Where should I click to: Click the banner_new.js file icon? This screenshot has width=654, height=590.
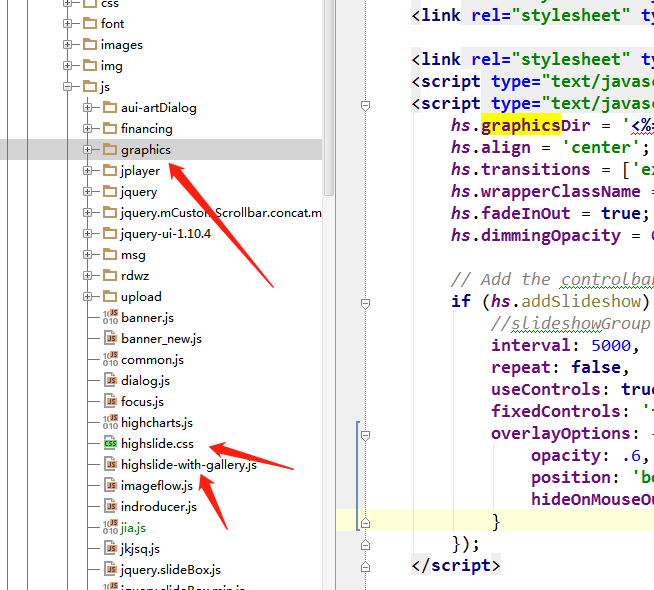pyautogui.click(x=111, y=338)
